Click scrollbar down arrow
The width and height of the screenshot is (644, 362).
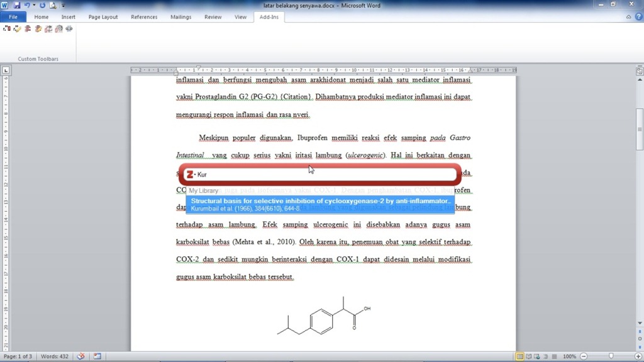640,324
